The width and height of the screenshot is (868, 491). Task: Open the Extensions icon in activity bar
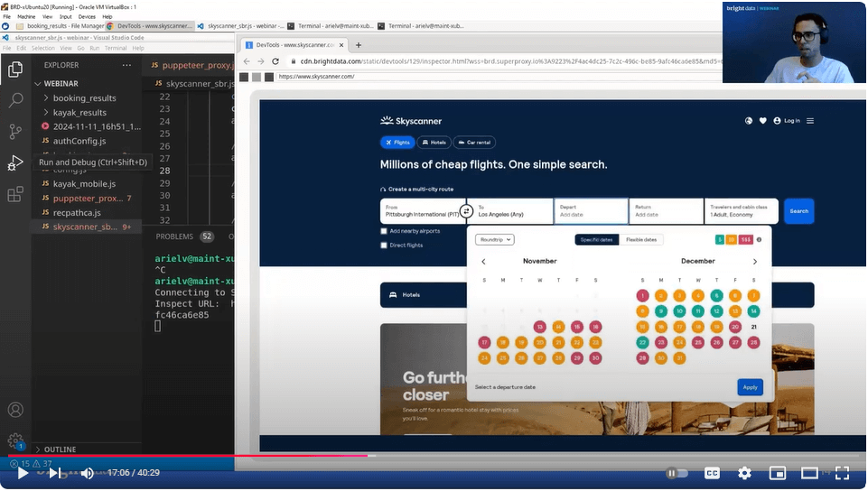15,194
